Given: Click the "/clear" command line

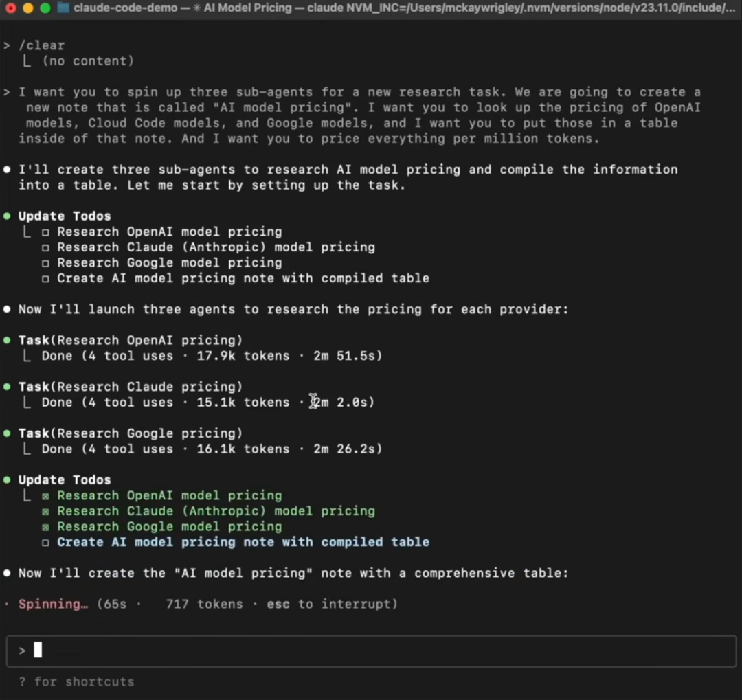Looking at the screenshot, I should pyautogui.click(x=41, y=45).
